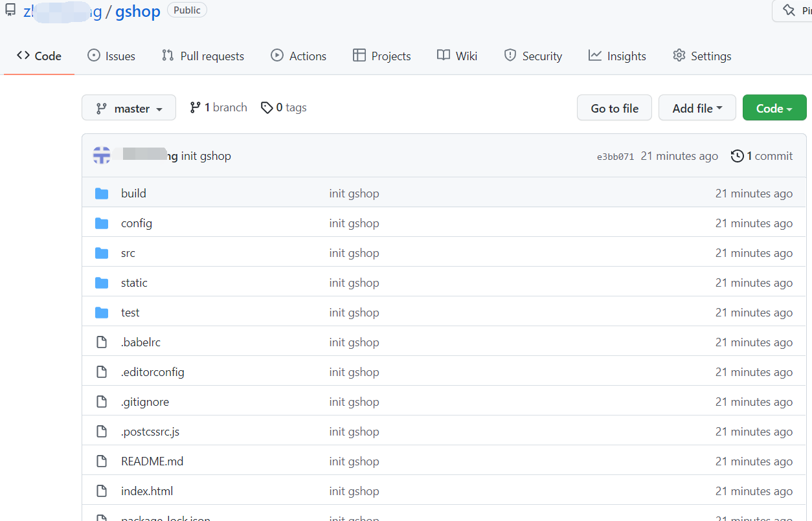Click init gshop message in build row

tap(354, 194)
